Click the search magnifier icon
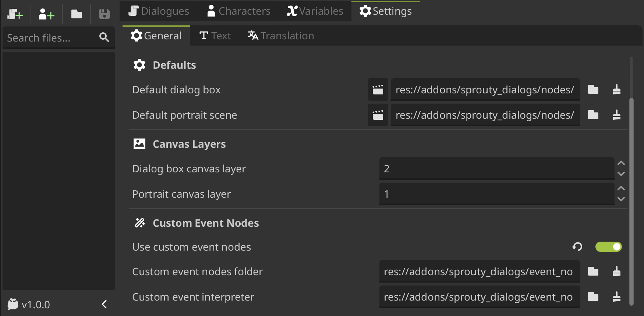The height and width of the screenshot is (316, 644). pyautogui.click(x=104, y=37)
